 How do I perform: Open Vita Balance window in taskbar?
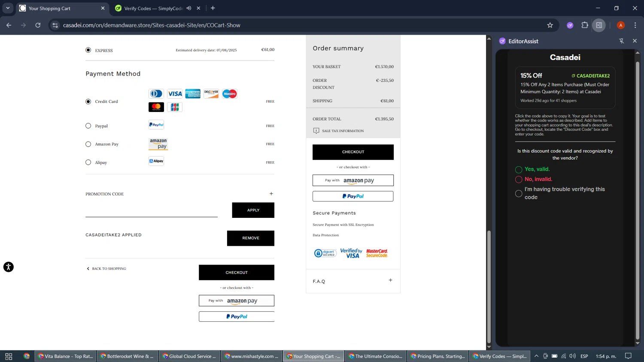(x=65, y=356)
